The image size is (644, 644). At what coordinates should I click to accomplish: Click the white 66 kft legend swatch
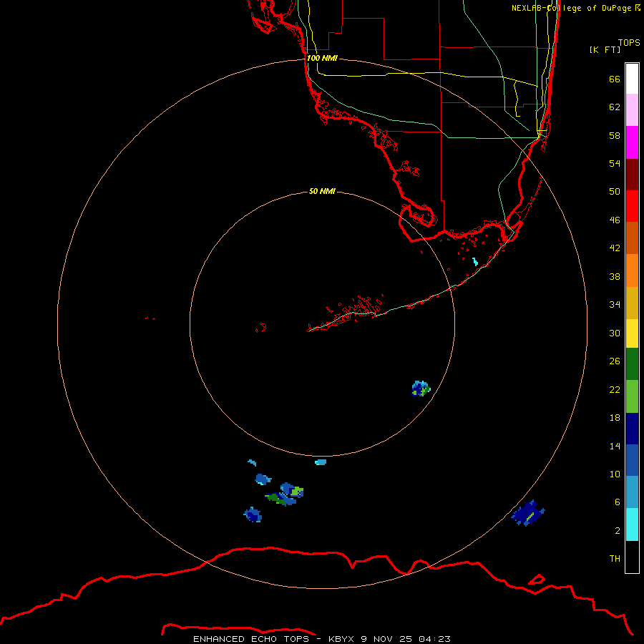click(632, 79)
